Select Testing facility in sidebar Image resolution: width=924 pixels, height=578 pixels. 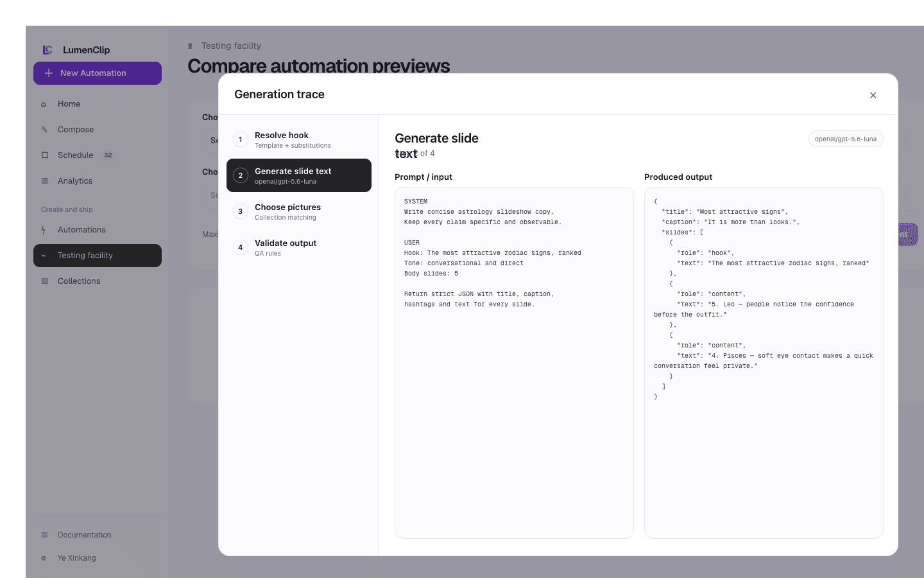[x=98, y=256]
